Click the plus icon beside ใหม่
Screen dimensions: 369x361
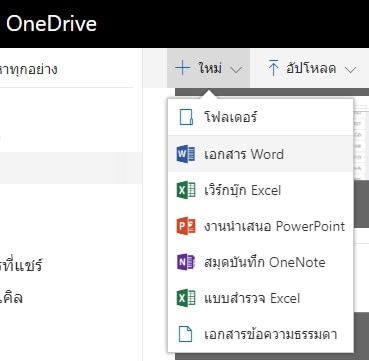tap(183, 69)
